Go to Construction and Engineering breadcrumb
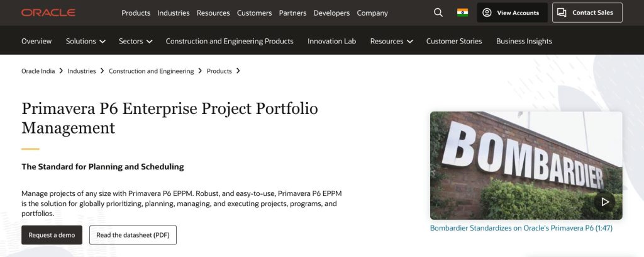The height and width of the screenshot is (257, 644). coord(151,71)
